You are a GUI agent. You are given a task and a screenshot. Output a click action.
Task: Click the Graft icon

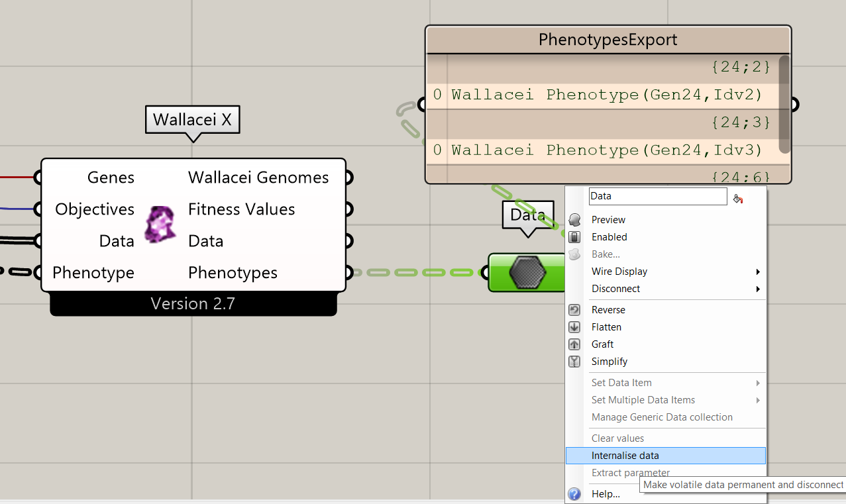point(574,344)
